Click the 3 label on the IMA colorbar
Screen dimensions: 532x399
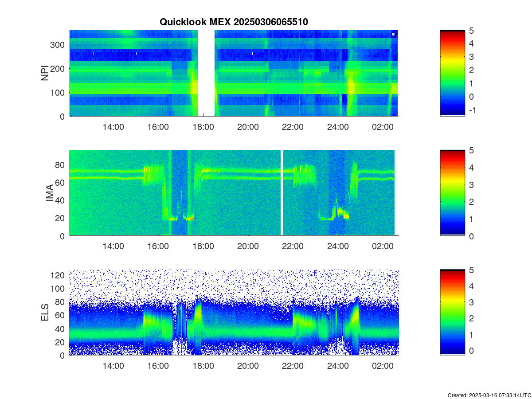pyautogui.click(x=472, y=184)
